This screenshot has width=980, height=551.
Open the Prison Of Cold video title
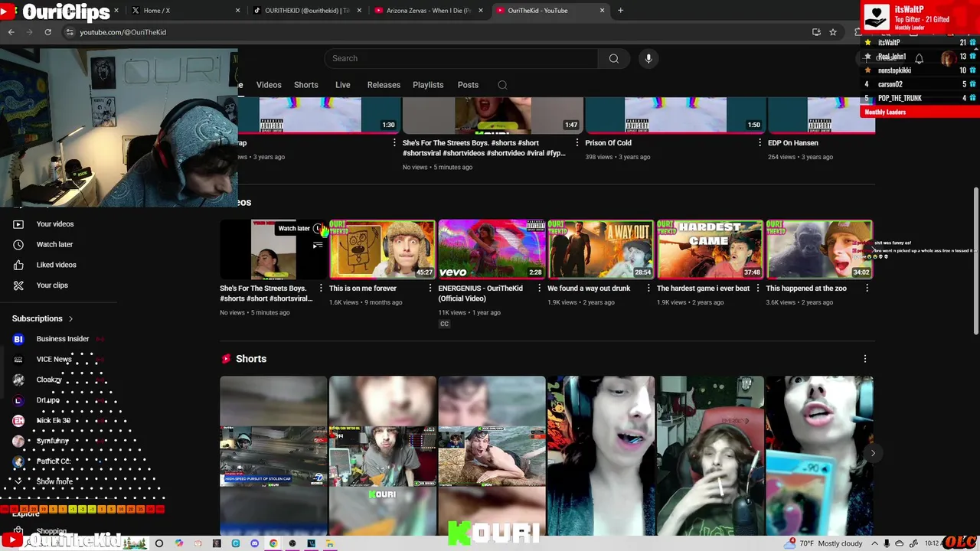click(x=608, y=143)
